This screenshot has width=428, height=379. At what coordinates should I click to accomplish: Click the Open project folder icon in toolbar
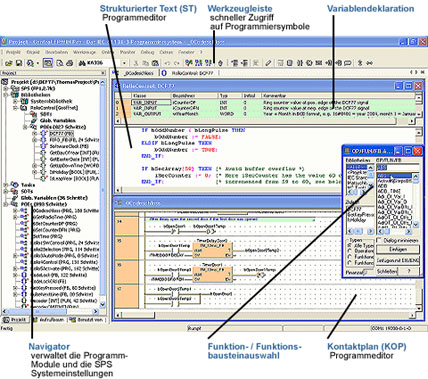(x=8, y=63)
